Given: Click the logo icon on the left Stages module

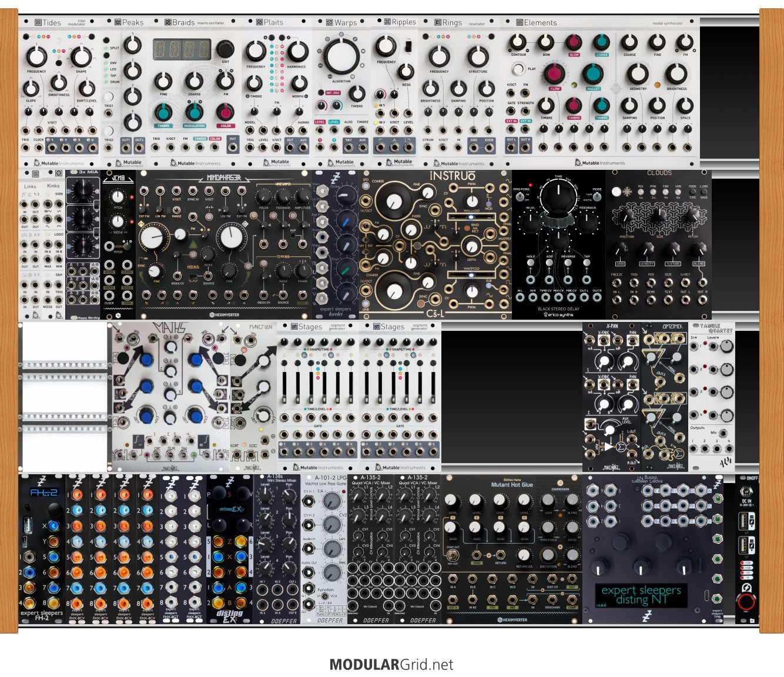Looking at the screenshot, I should point(294,327).
